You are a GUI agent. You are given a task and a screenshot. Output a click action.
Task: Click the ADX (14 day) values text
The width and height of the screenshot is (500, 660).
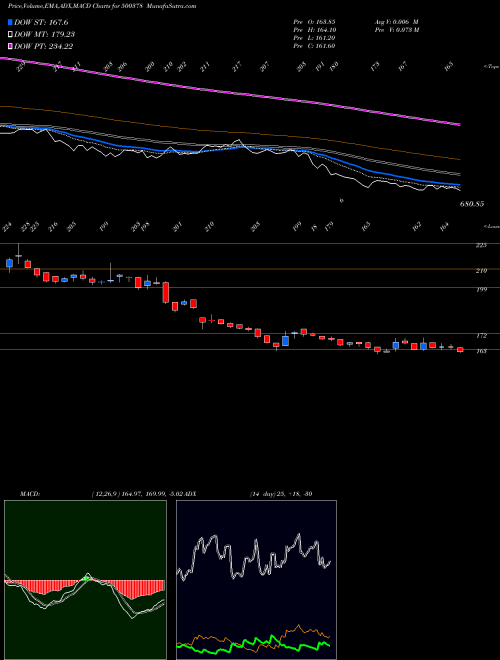[x=281, y=493]
